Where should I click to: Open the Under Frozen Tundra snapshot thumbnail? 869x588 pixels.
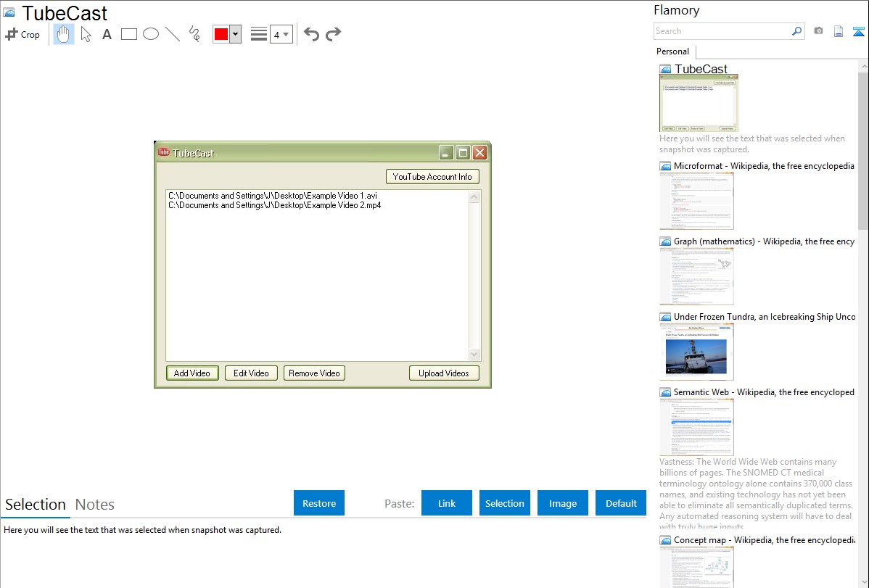coord(696,352)
